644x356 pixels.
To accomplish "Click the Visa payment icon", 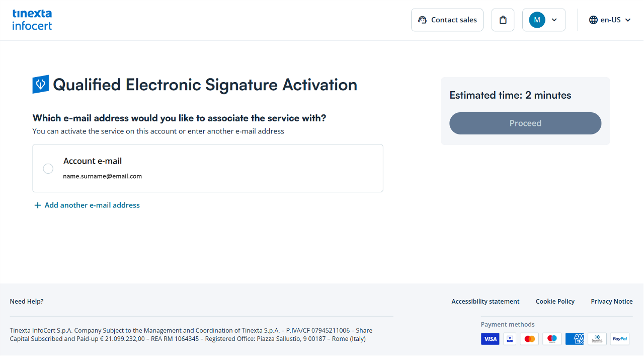I will pos(490,339).
